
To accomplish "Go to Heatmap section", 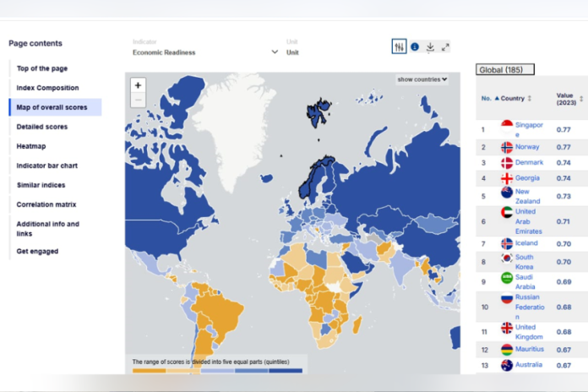I will tap(31, 146).
